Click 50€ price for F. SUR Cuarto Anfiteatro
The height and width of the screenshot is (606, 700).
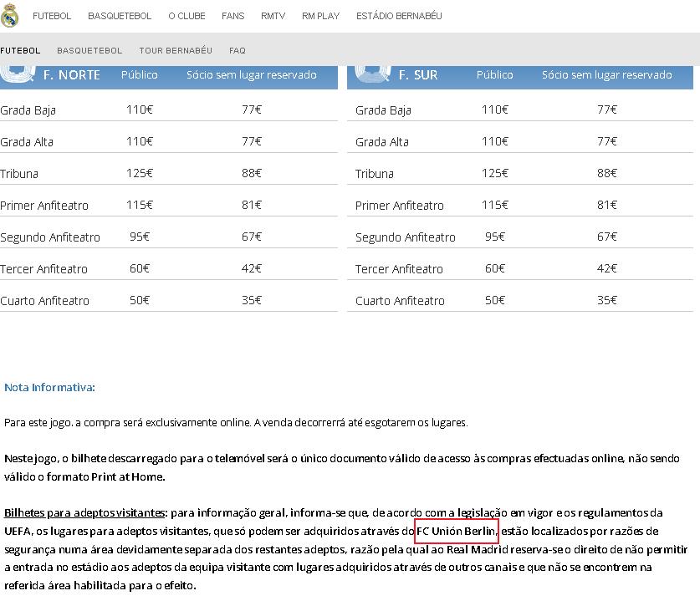pos(494,300)
